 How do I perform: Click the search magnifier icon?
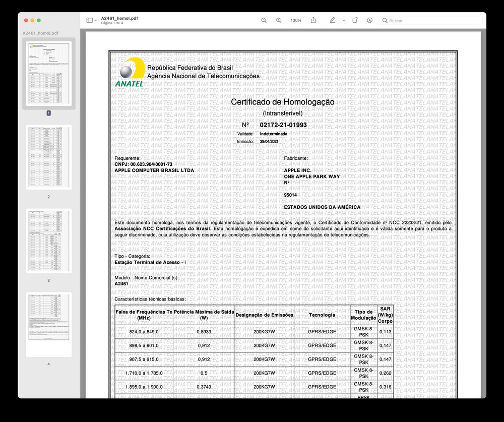(x=385, y=21)
